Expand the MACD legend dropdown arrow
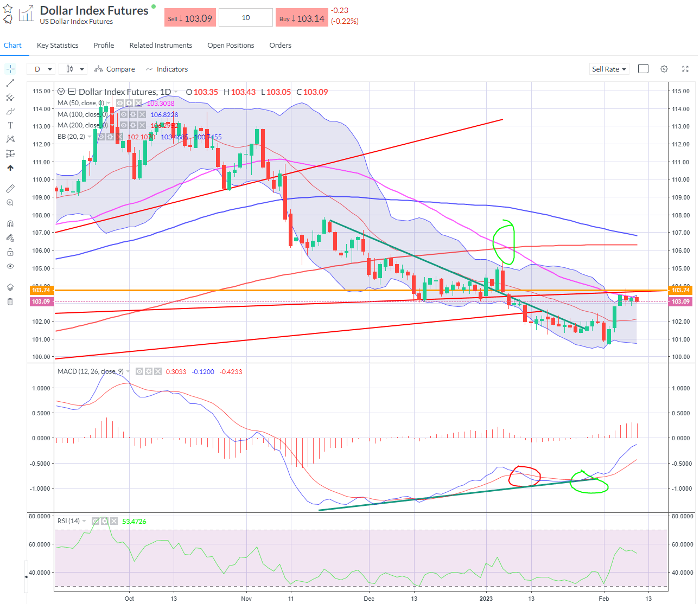 [129, 371]
